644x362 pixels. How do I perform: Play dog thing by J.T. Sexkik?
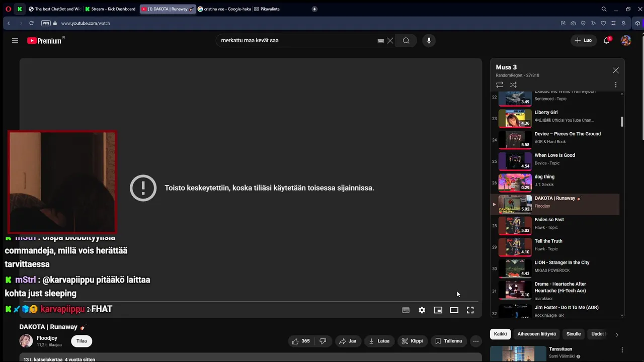pos(554,183)
